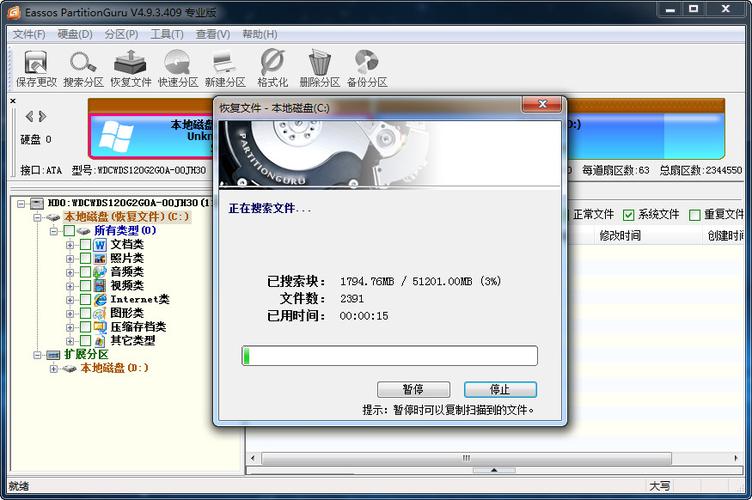Expand the 本地磁盘(D:) tree node
This screenshot has height=500, width=752.
[54, 368]
